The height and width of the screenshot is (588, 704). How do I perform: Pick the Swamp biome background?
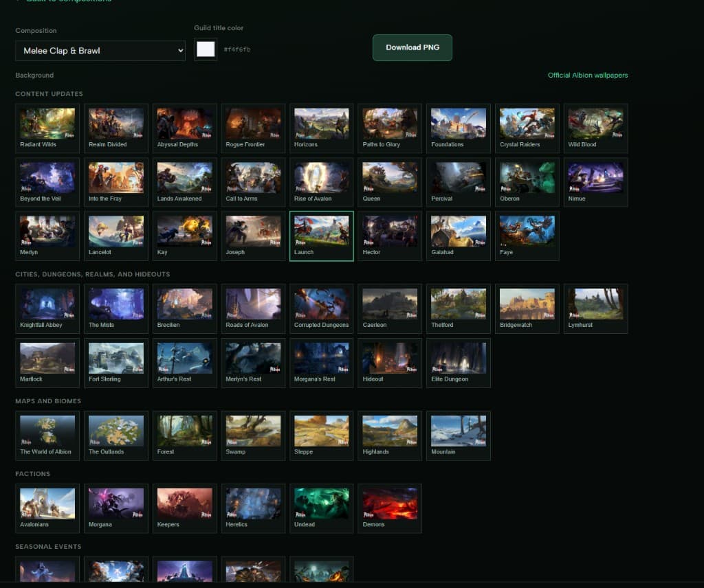point(253,436)
